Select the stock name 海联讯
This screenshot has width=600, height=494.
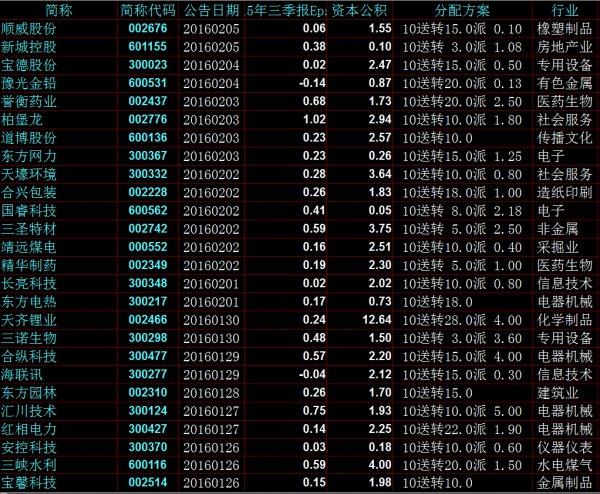point(22,374)
